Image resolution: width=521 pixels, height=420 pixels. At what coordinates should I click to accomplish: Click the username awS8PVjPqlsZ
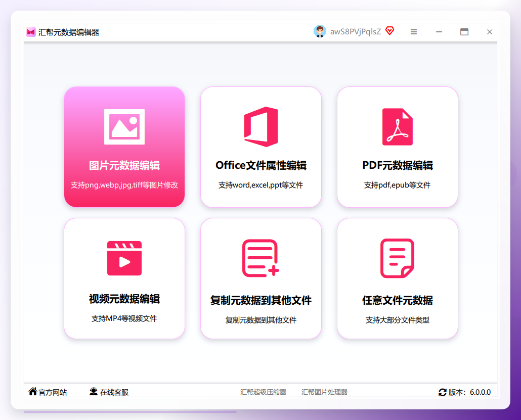[x=356, y=32]
